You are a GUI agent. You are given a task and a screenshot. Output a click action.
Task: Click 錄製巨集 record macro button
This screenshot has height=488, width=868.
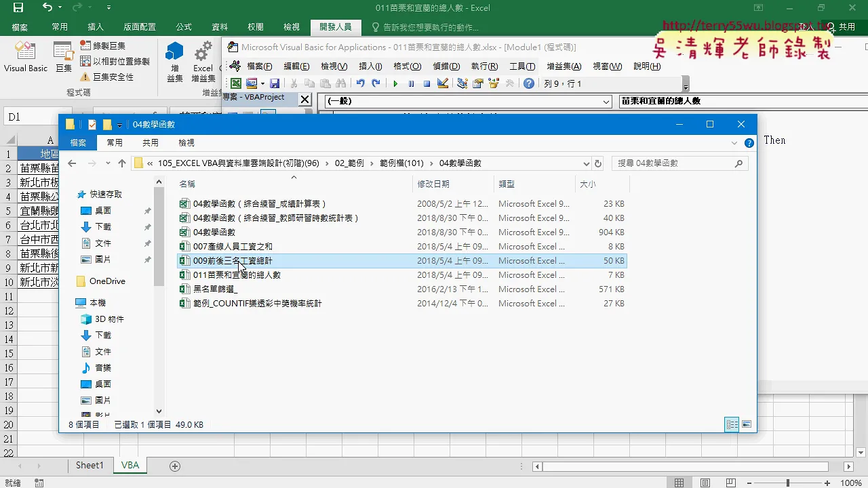[x=102, y=45]
